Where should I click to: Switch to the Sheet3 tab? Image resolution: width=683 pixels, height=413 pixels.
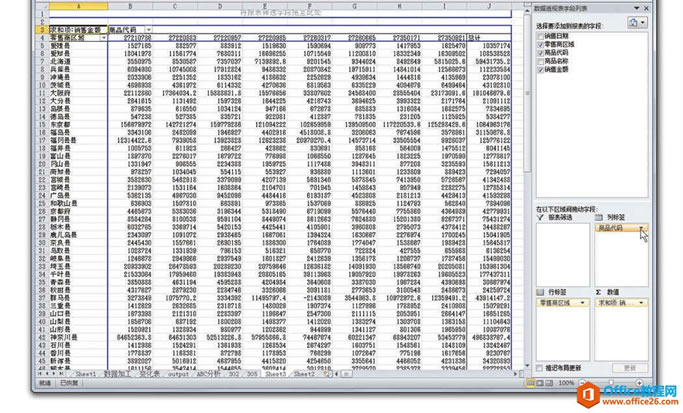275,374
